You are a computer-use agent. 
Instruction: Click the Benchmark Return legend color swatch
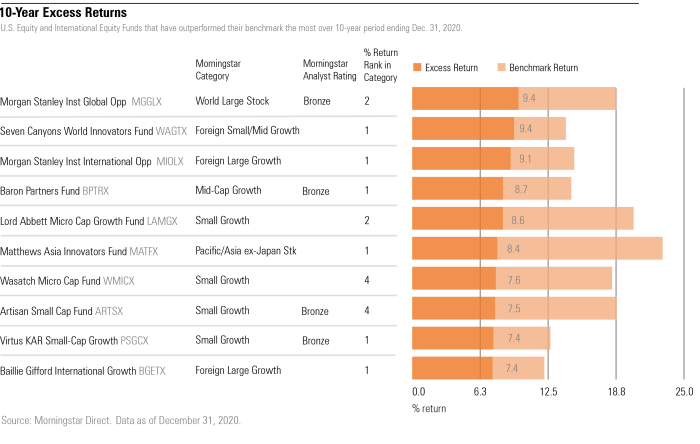point(501,68)
